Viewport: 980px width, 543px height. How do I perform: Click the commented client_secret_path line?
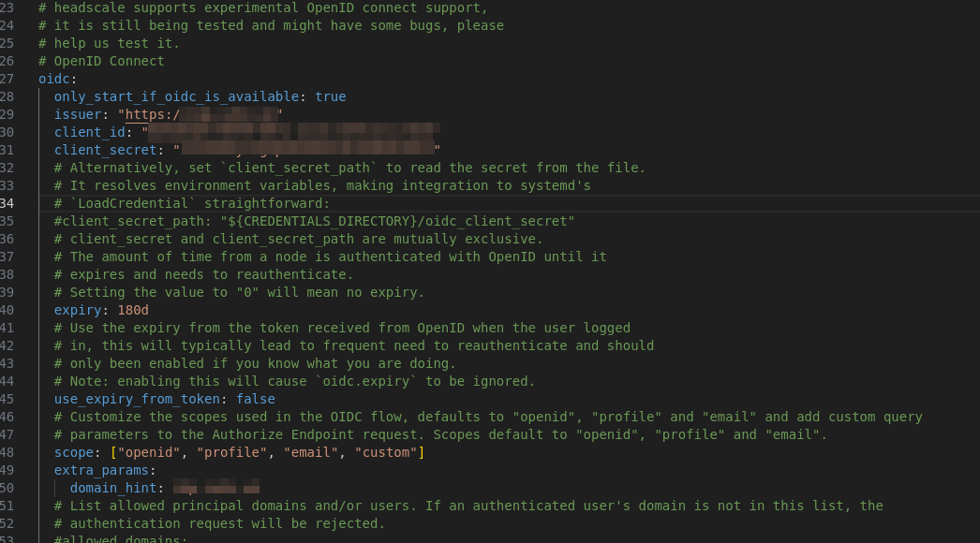(x=314, y=221)
